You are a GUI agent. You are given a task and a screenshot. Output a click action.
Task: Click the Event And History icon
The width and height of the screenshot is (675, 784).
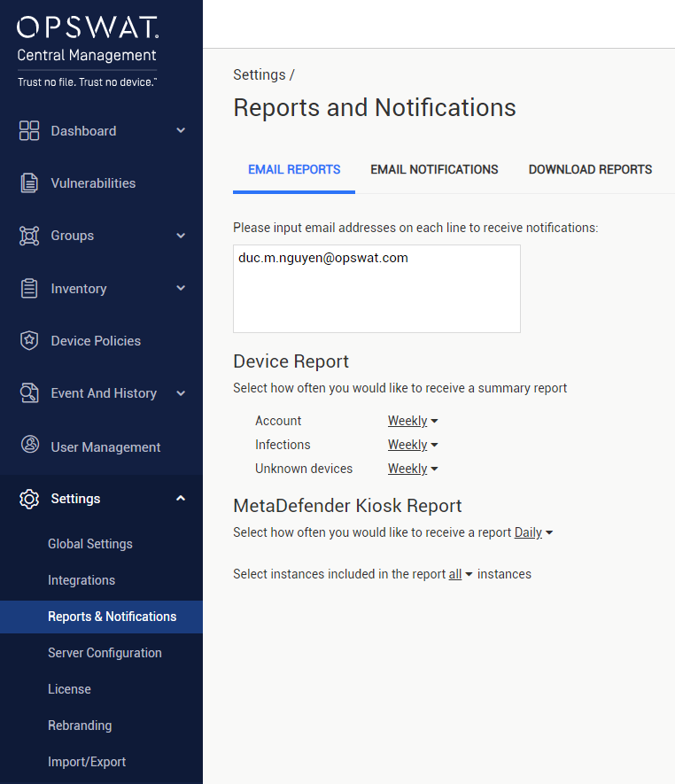29,393
